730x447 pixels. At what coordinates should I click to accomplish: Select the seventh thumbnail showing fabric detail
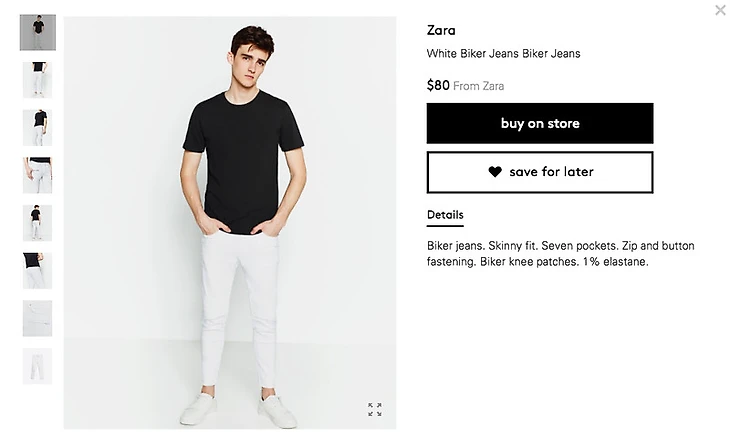(38, 318)
